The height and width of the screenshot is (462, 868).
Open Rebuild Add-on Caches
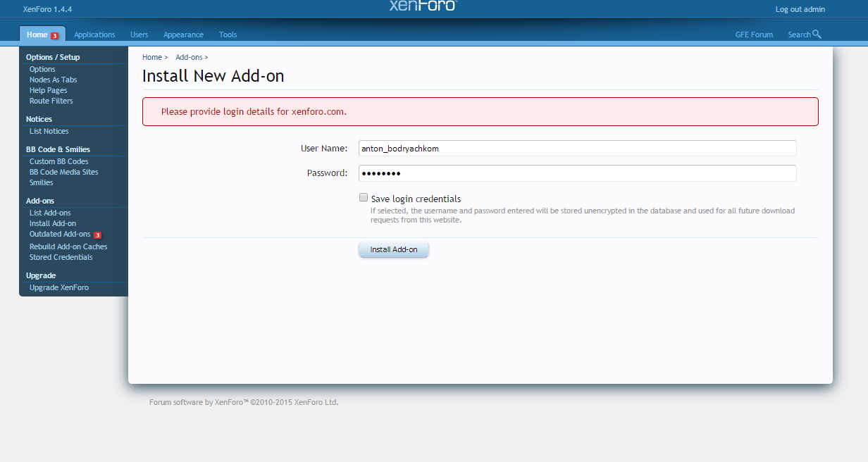click(68, 246)
